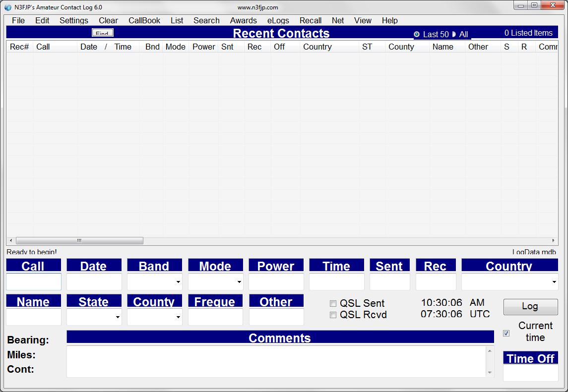Open the CallBook menu
The image size is (568, 392).
coord(144,20)
